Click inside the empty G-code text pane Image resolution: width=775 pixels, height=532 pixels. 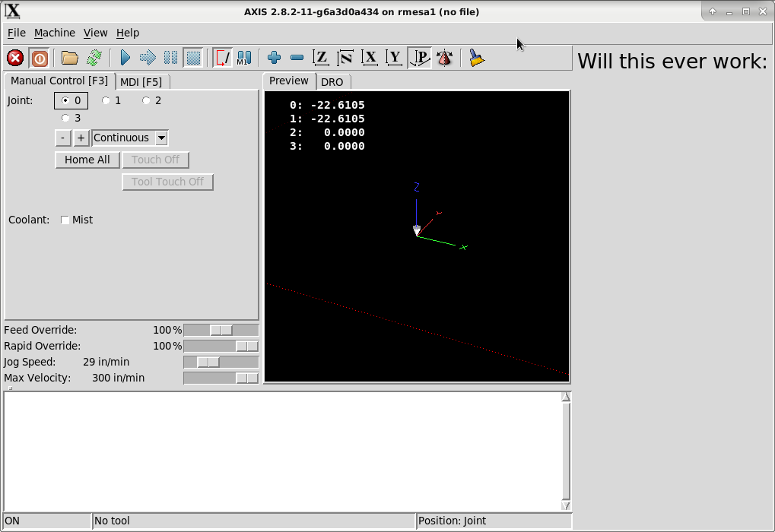282,451
